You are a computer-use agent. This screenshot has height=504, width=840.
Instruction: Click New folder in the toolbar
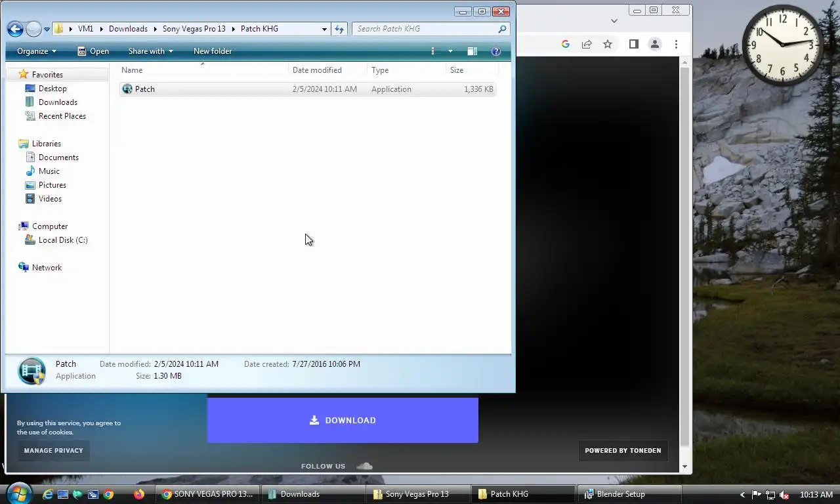click(x=213, y=51)
